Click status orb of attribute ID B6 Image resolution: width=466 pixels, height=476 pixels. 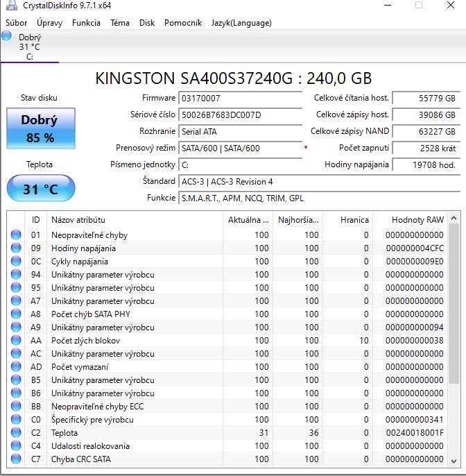point(16,393)
